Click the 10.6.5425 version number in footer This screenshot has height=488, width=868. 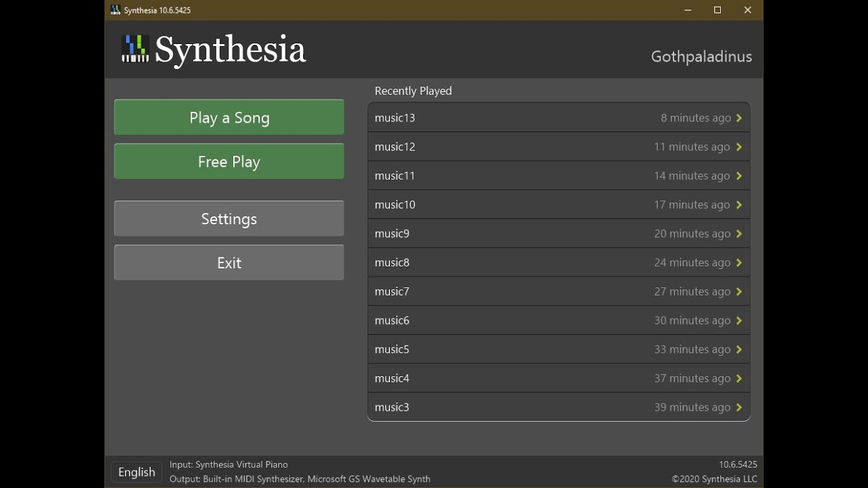click(x=738, y=465)
